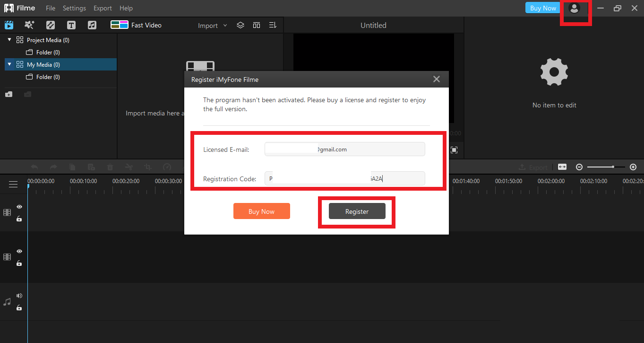This screenshot has height=343, width=644.
Task: Click the Buy Now button in the dialog
Action: click(x=261, y=211)
